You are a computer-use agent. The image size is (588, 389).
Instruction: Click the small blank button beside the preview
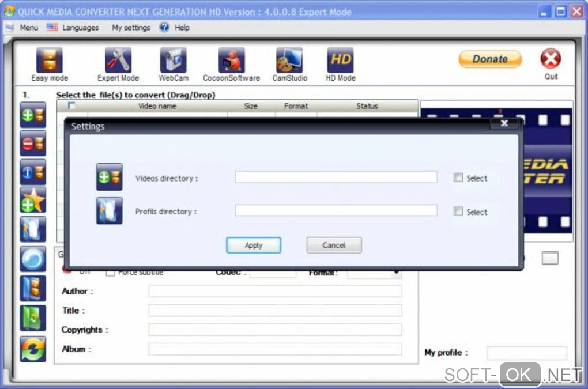550,258
